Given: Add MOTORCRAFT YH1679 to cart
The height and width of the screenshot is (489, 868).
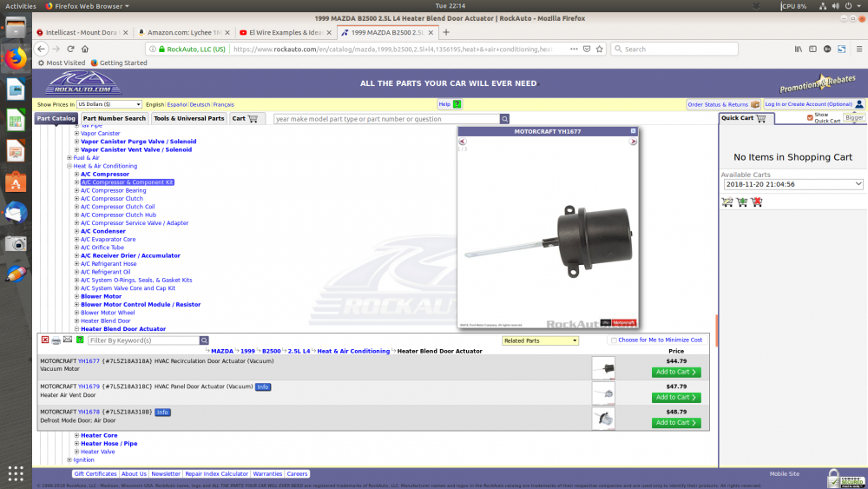Looking at the screenshot, I should coord(676,398).
